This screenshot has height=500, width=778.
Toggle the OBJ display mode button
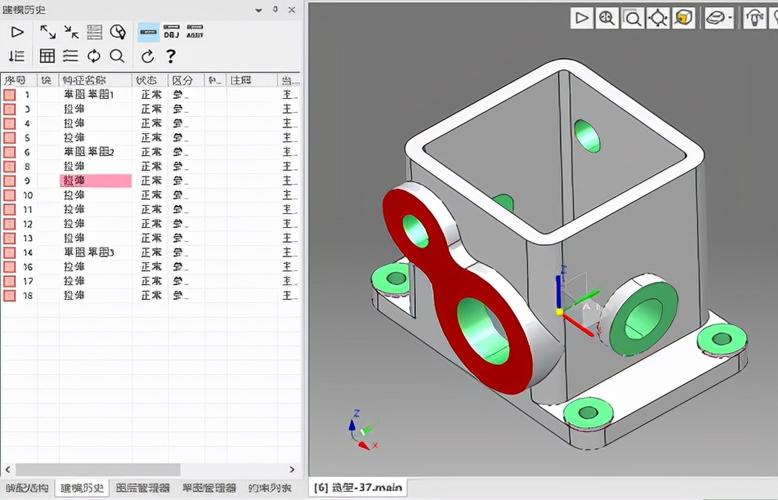[x=171, y=32]
